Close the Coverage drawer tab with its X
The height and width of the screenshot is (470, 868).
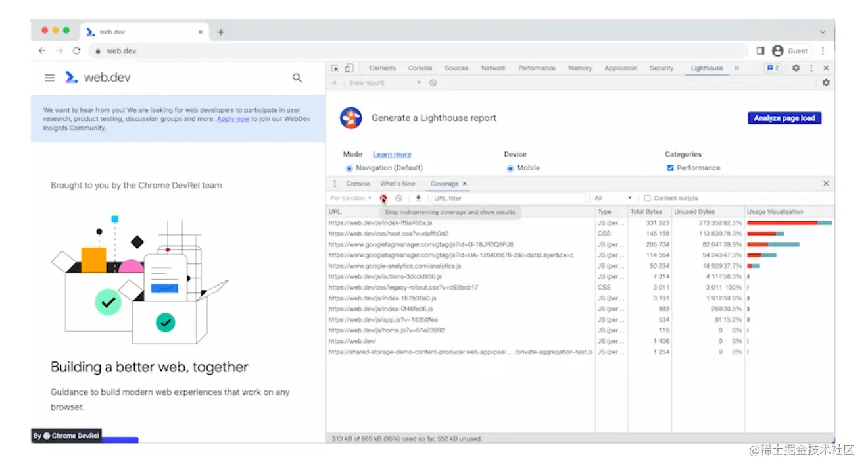pos(465,184)
